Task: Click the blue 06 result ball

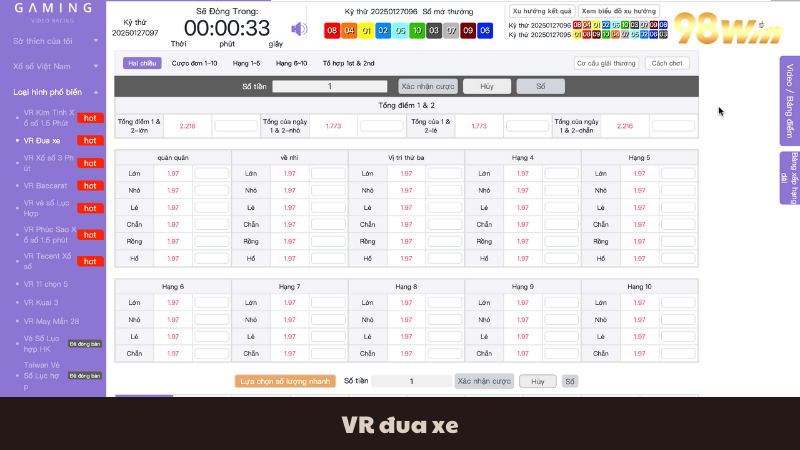Action: [485, 31]
